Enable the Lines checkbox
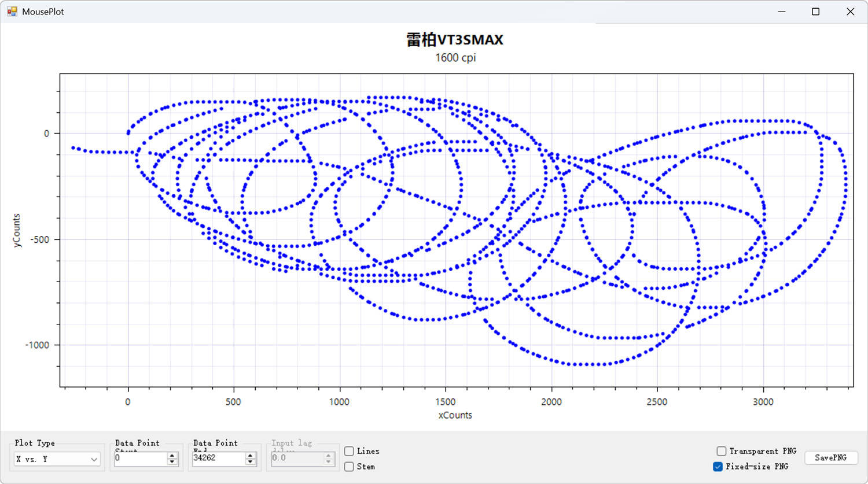This screenshot has width=868, height=484. pos(349,451)
